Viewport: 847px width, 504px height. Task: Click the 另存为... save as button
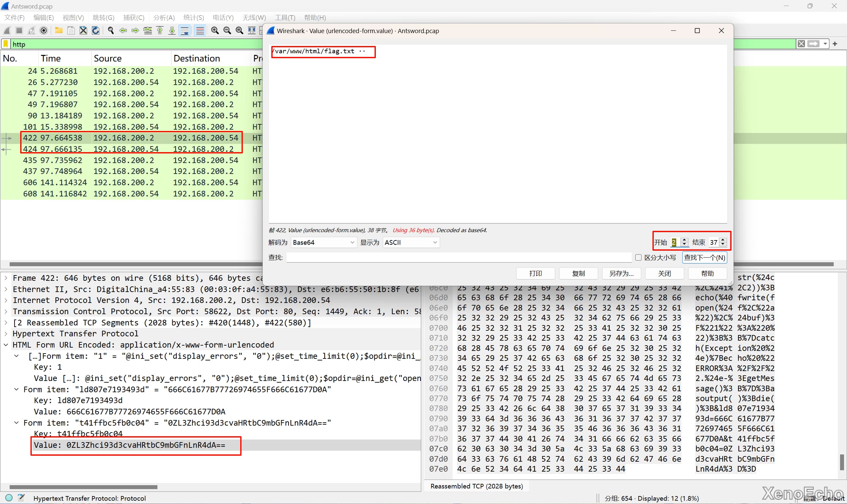621,273
